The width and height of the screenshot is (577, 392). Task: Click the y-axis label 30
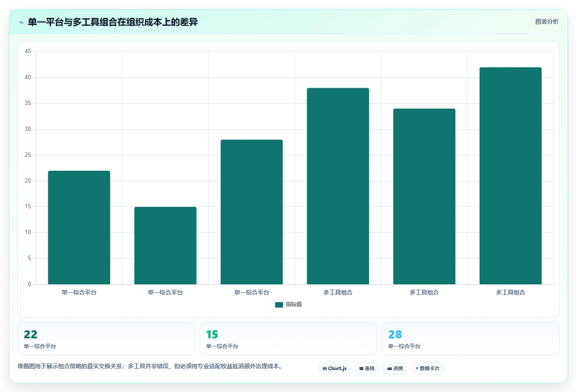[28, 129]
